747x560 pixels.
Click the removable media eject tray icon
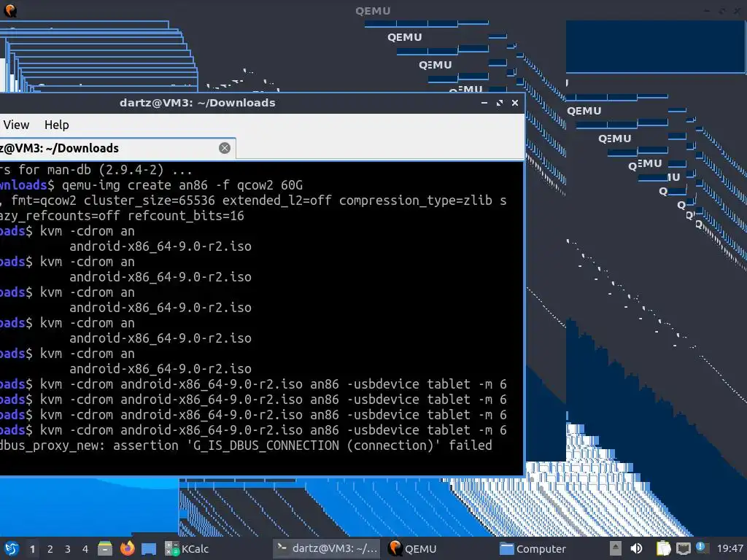(615, 548)
